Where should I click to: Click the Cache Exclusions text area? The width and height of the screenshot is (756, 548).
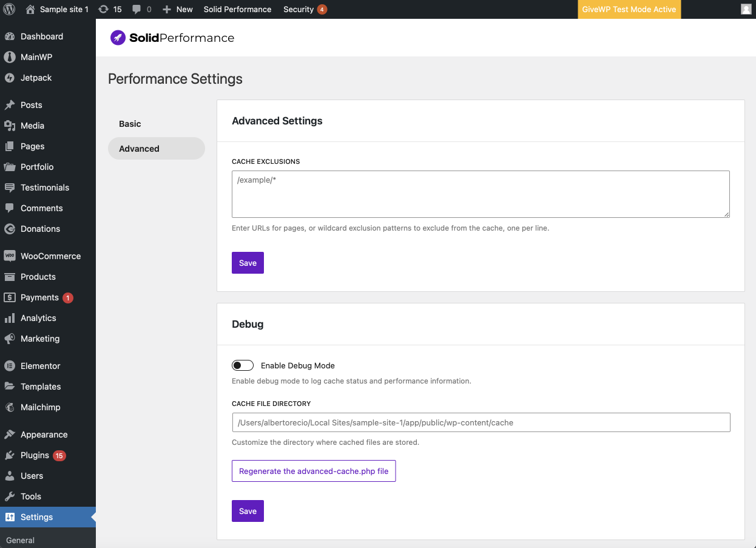481,194
